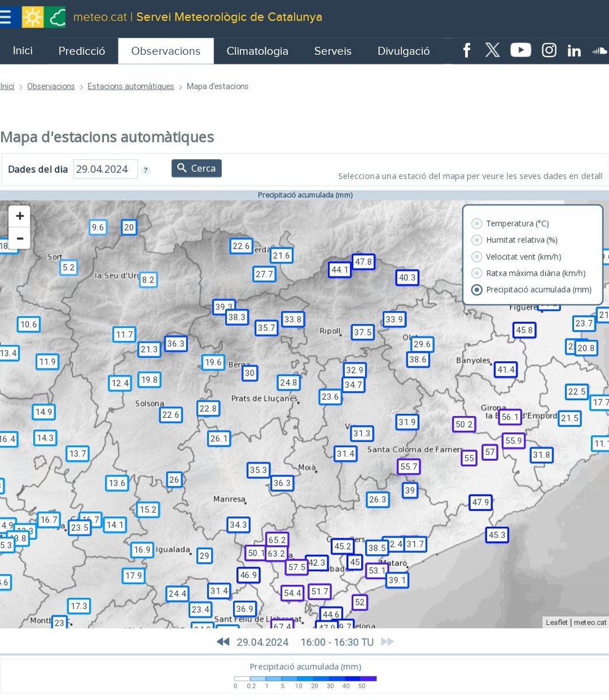Open the Divulgació menu
609x700 pixels.
(404, 51)
